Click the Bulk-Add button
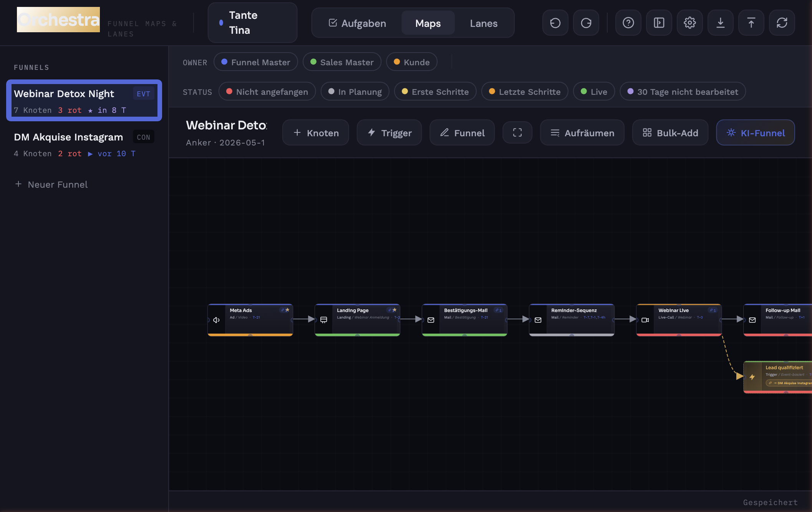The image size is (812, 512). (670, 133)
